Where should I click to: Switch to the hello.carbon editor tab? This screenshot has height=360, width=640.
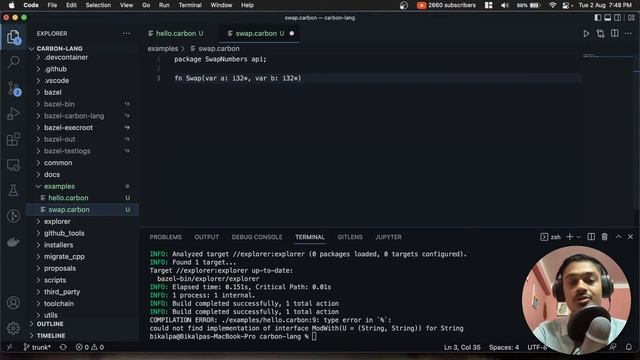click(176, 33)
